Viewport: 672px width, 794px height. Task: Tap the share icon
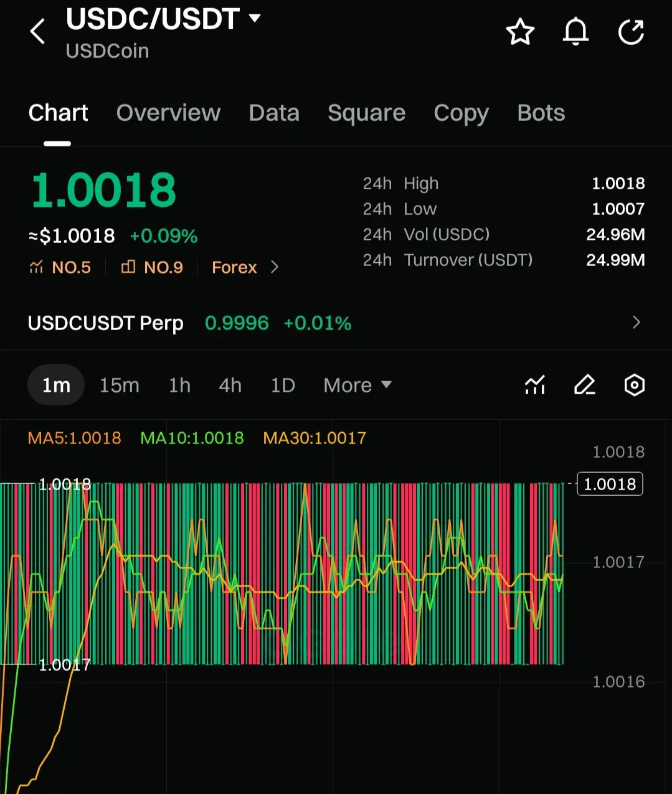pyautogui.click(x=631, y=32)
